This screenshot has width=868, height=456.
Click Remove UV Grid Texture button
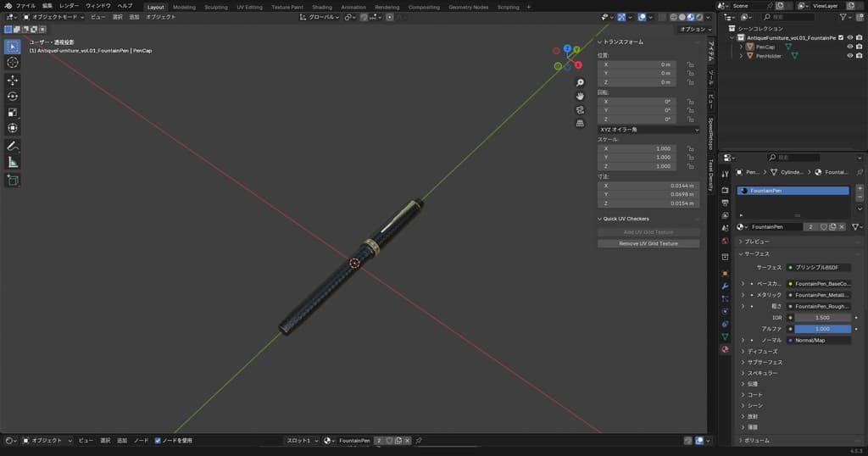tap(648, 243)
